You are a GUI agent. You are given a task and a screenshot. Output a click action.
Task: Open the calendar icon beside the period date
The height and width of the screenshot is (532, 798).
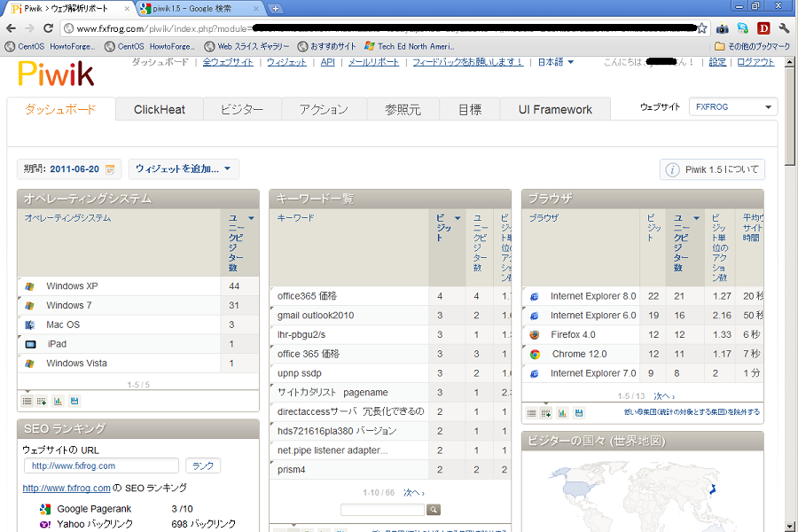point(110,169)
